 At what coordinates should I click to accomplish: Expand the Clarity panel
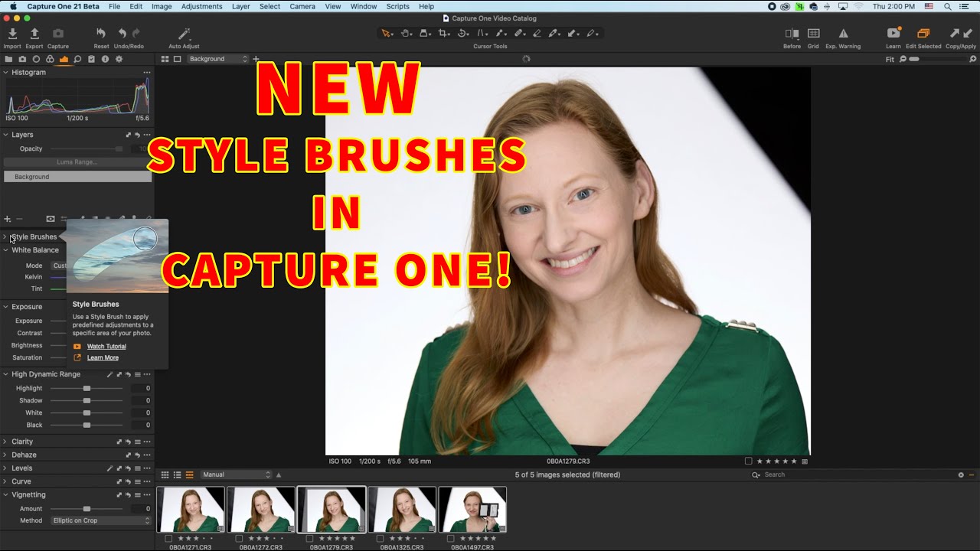5,442
